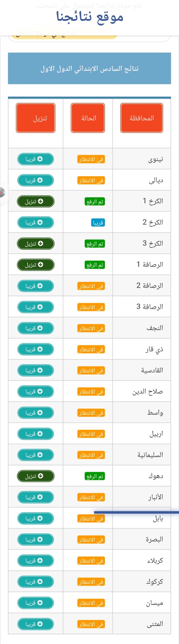Viewport: 179px width, 644px height.
Task: Select the الحالة column header
Action: coord(88,118)
